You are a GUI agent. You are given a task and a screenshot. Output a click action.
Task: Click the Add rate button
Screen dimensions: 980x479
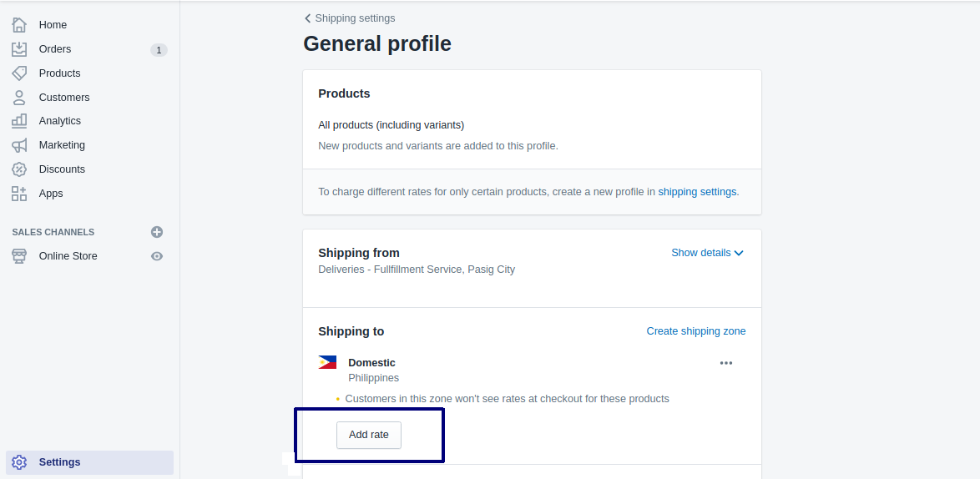click(x=369, y=436)
